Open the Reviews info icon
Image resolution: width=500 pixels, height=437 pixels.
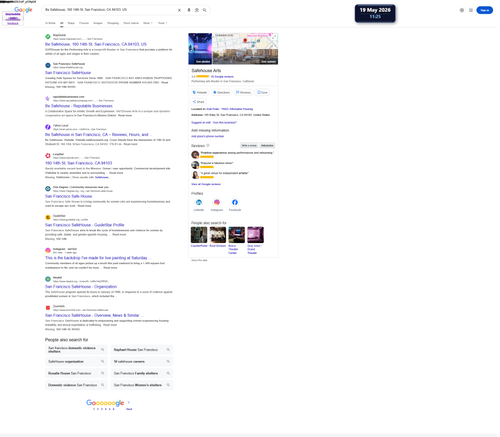[x=208, y=145]
